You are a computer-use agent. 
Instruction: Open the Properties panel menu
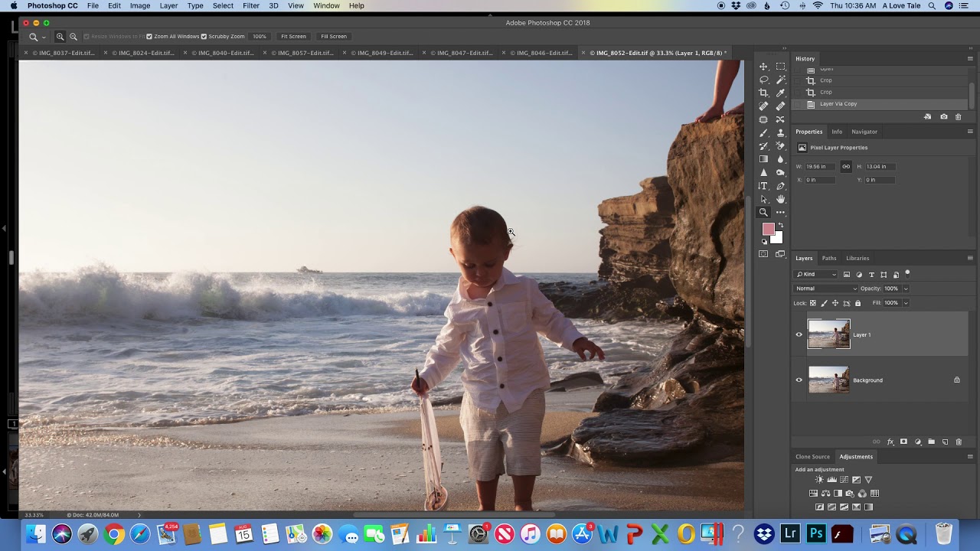pyautogui.click(x=970, y=132)
